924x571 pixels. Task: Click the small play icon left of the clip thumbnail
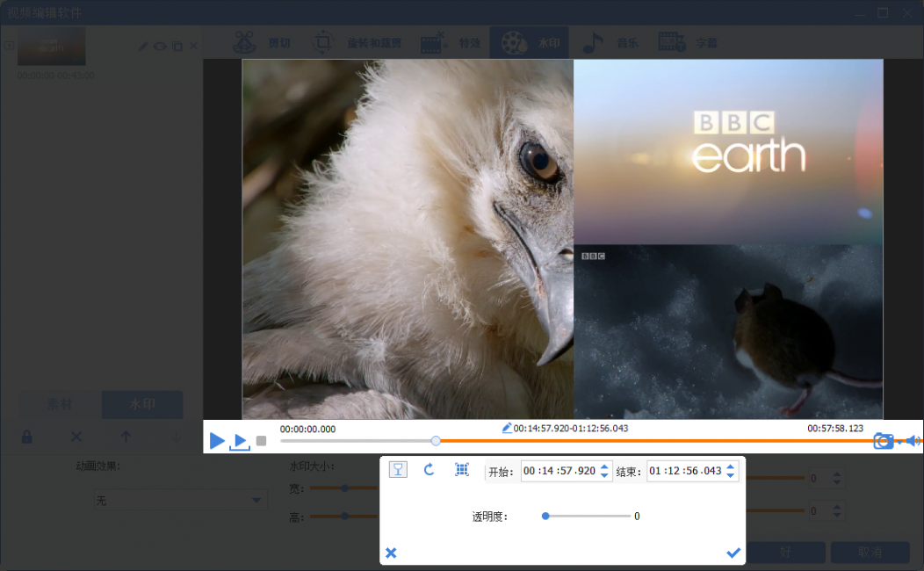tap(9, 46)
